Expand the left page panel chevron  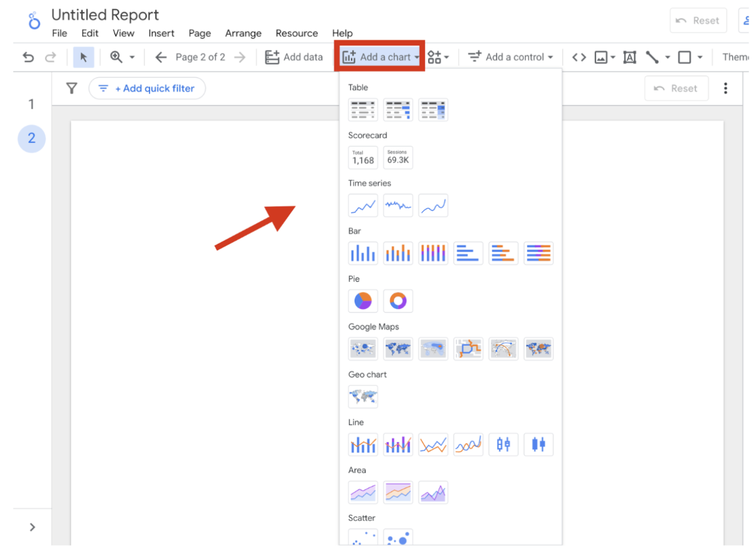pos(32,527)
